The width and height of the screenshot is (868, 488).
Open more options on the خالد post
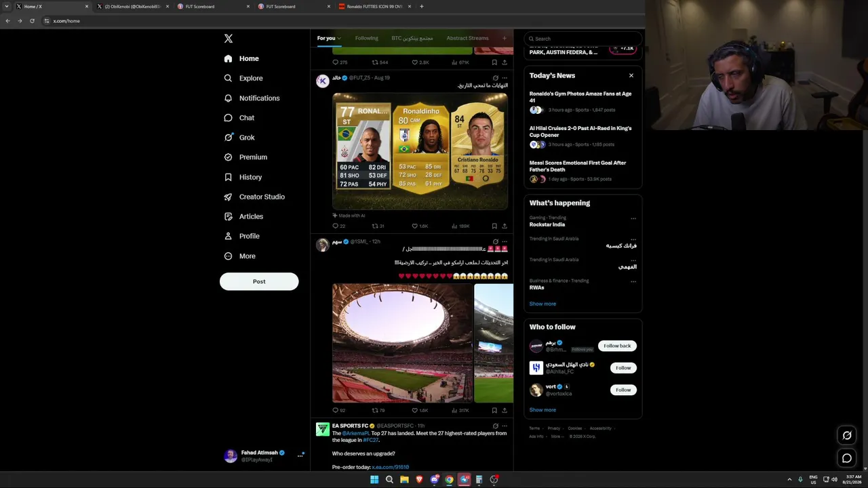505,78
